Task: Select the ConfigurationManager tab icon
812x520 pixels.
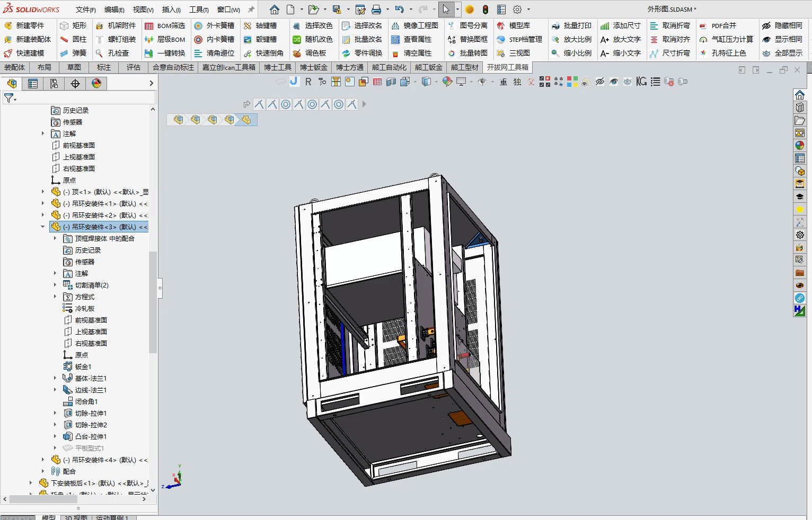Action: point(54,84)
